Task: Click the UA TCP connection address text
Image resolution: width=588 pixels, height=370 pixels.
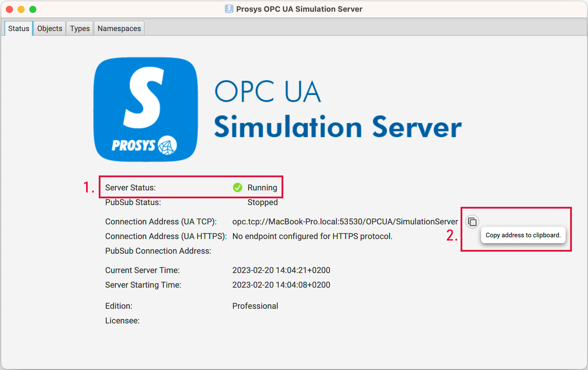Action: pyautogui.click(x=345, y=221)
